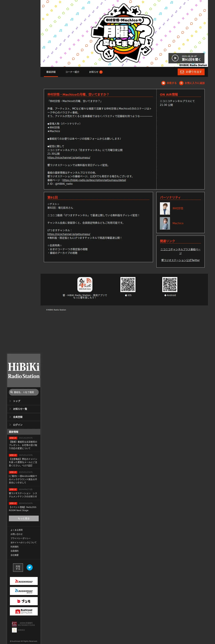
Task: Click the JASRAC license badge icon
Action: [x=15, y=624]
